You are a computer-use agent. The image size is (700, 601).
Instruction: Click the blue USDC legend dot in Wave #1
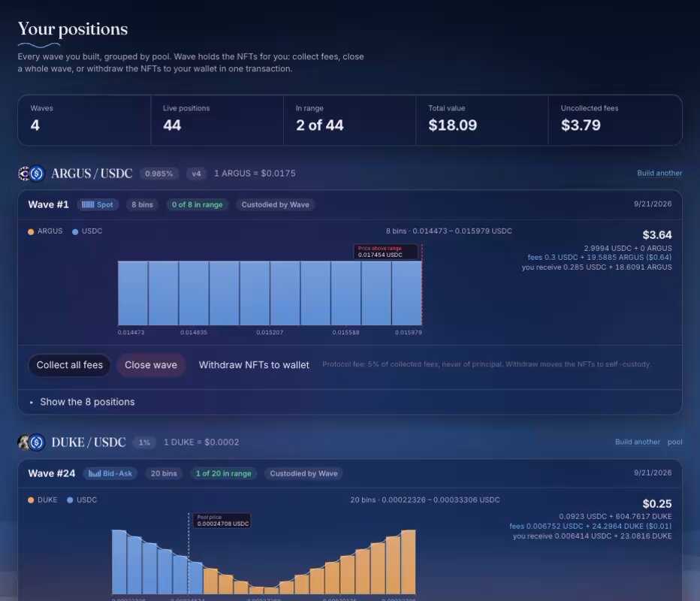75,231
